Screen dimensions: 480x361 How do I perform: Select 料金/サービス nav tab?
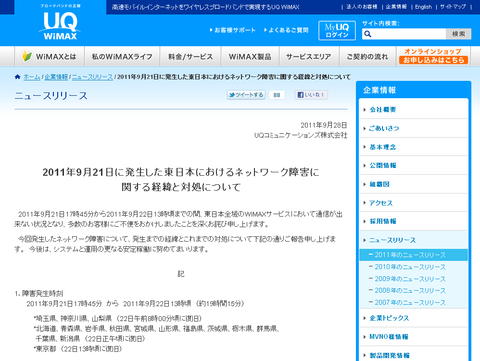(x=190, y=56)
